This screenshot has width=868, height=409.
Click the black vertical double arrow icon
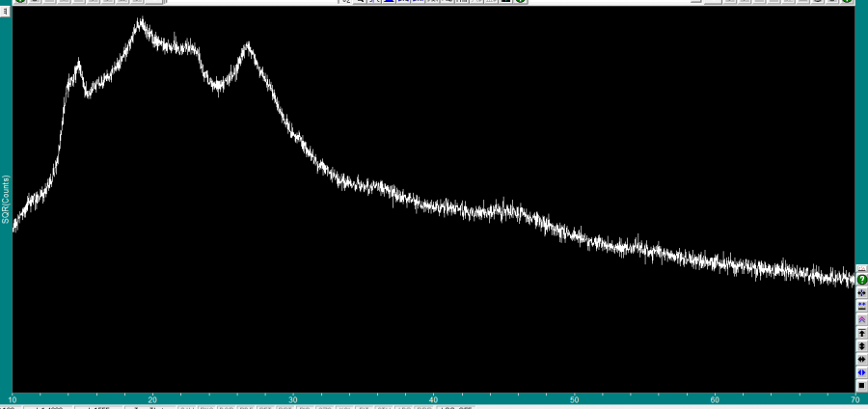[x=862, y=346]
